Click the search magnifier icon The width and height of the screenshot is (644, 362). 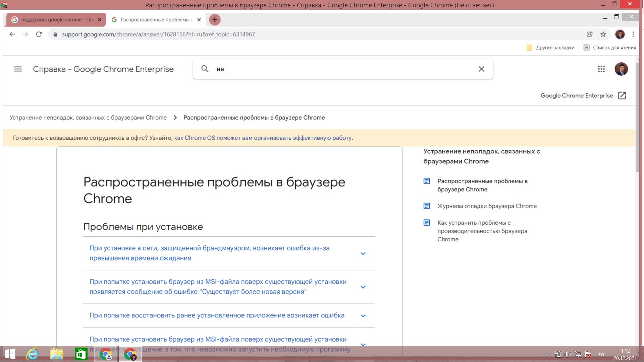click(205, 69)
